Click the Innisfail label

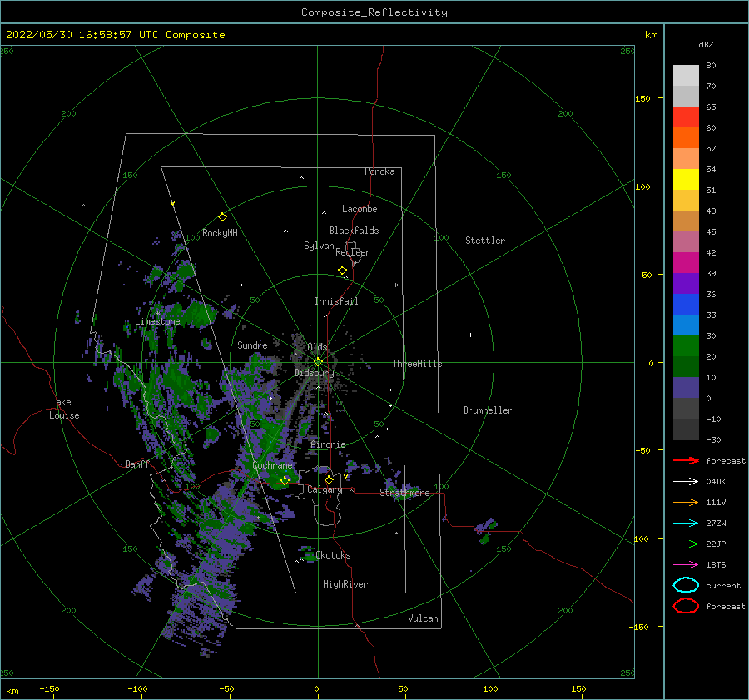click(x=336, y=301)
